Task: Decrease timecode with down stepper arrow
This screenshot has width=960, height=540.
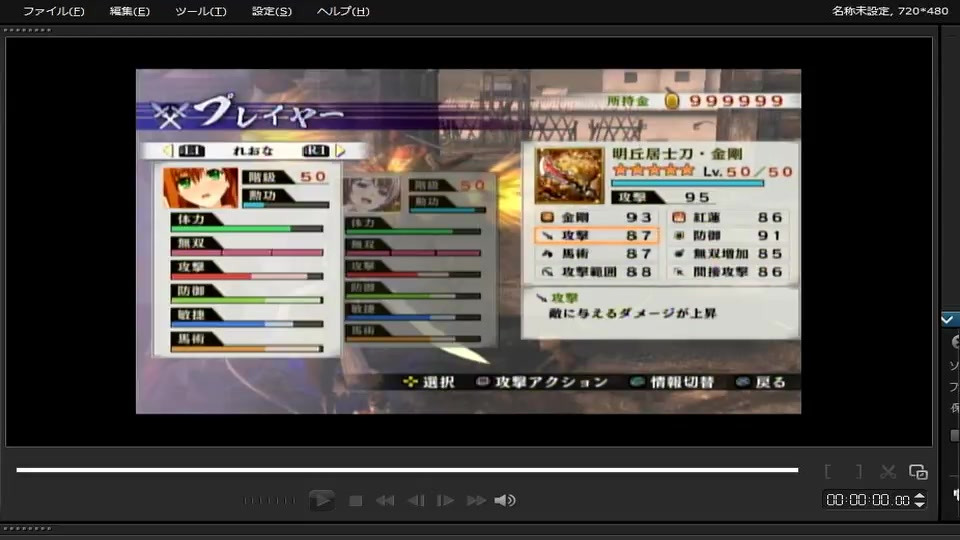Action: [x=919, y=504]
